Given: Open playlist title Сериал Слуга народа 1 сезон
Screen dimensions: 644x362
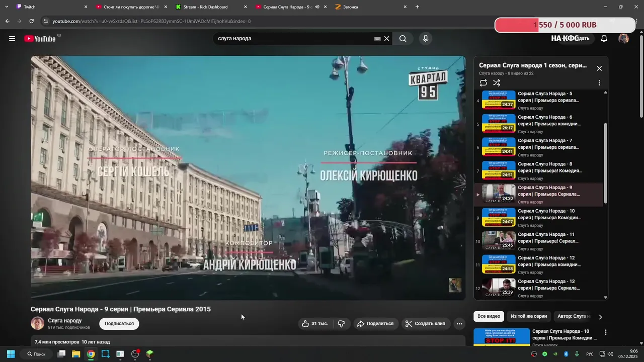Looking at the screenshot, I should [x=533, y=65].
